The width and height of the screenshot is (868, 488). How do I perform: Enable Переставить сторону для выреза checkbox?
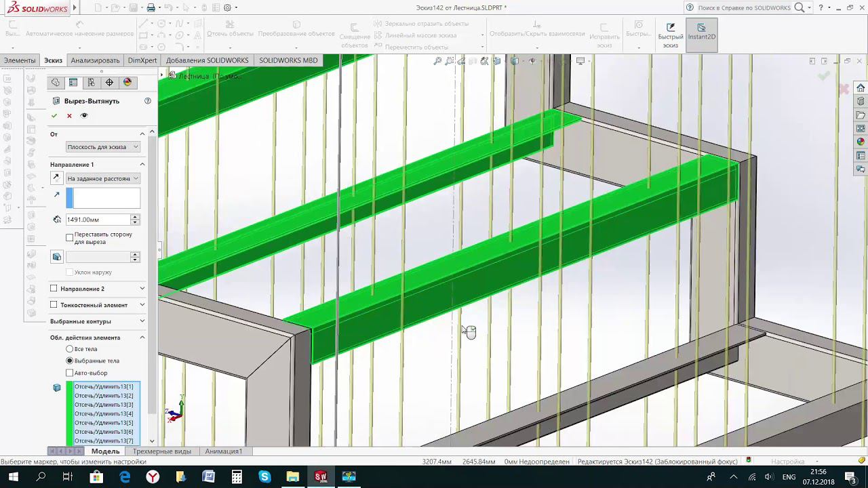click(x=70, y=238)
